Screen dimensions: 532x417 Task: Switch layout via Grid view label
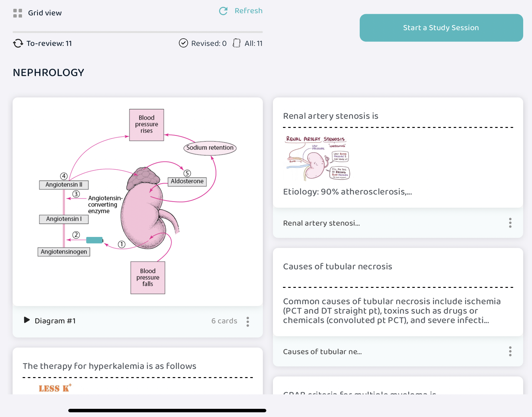45,13
